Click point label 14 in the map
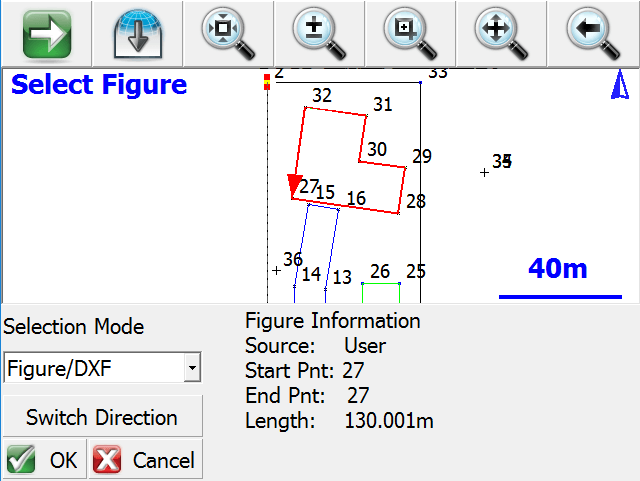The image size is (640, 481). point(311,274)
